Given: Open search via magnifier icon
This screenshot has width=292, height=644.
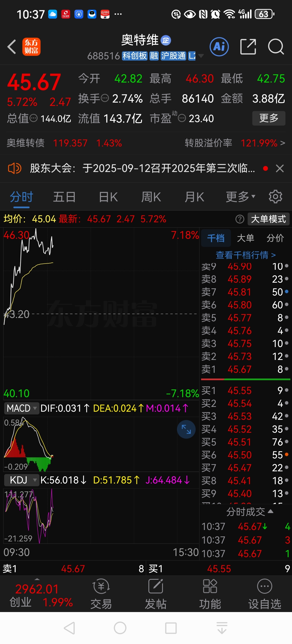Looking at the screenshot, I should coord(276,47).
